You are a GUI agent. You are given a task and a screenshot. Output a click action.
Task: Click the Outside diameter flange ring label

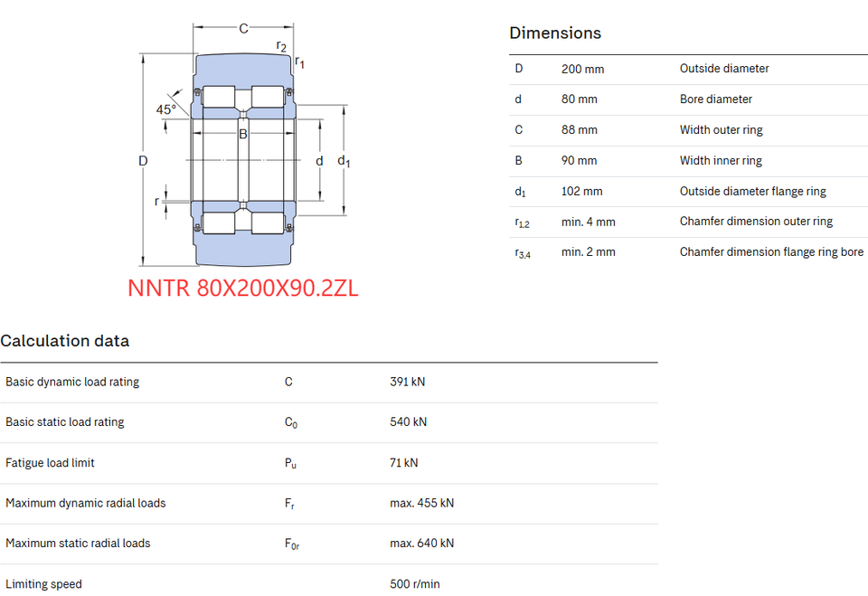pyautogui.click(x=753, y=192)
